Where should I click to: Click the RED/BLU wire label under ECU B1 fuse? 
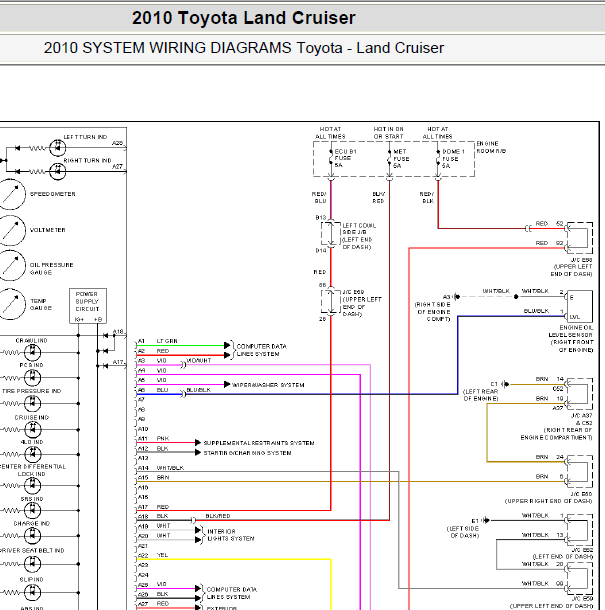pyautogui.click(x=319, y=198)
